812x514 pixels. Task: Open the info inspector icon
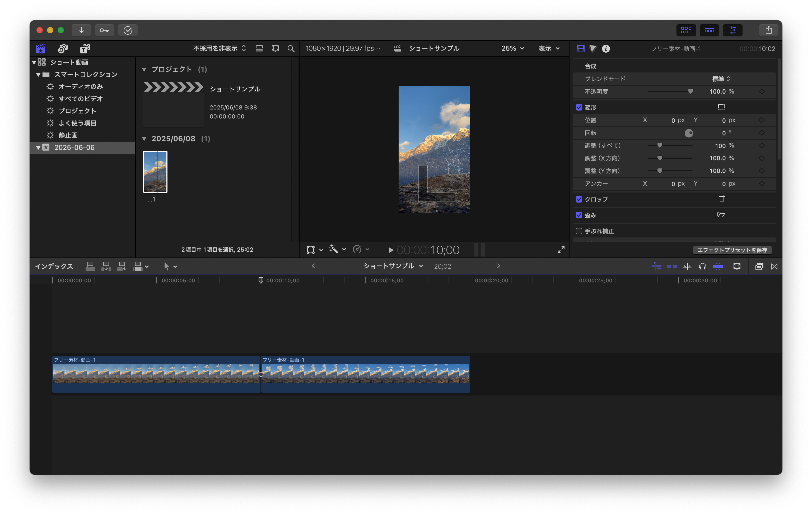(x=606, y=49)
